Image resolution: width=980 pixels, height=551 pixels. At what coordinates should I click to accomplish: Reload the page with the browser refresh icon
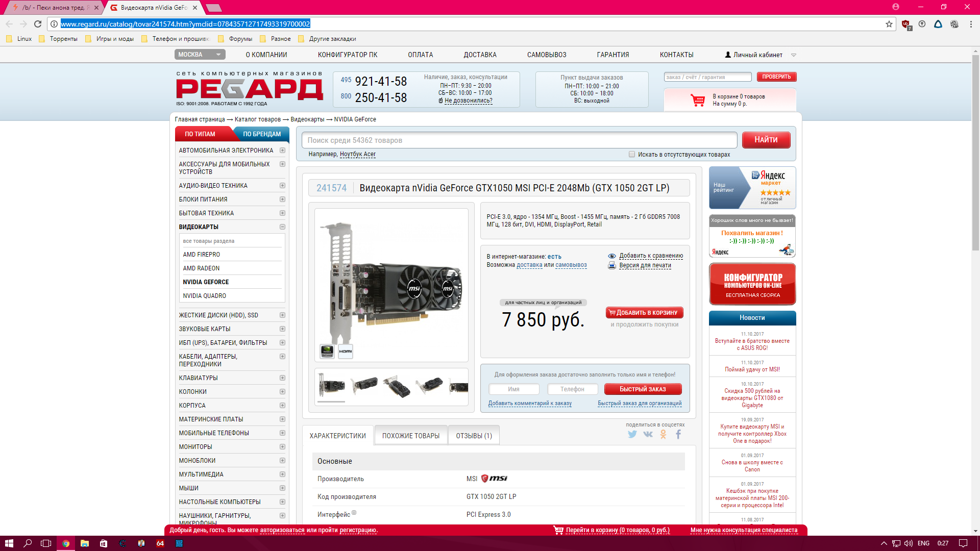pyautogui.click(x=38, y=24)
